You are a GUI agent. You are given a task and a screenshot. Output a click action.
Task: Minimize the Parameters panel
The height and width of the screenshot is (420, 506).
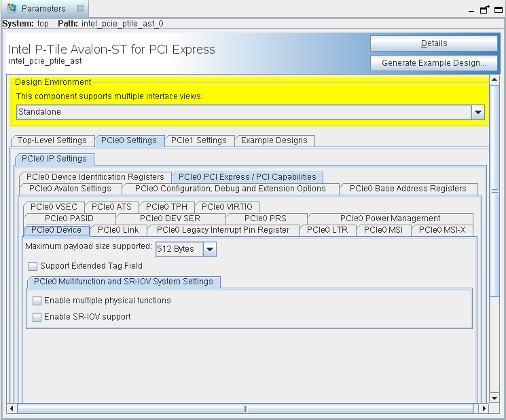(471, 11)
